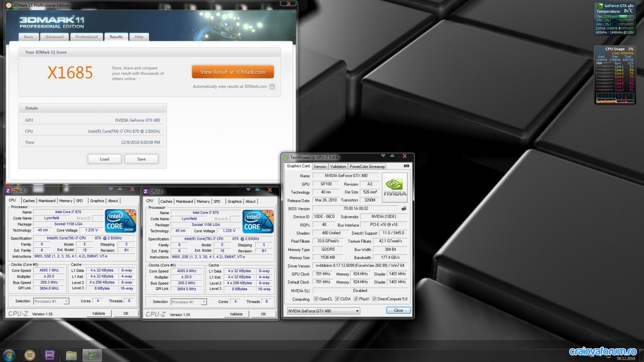644x362 pixels.
Task: Open the file explorer taskbar icon
Action: 71,355
